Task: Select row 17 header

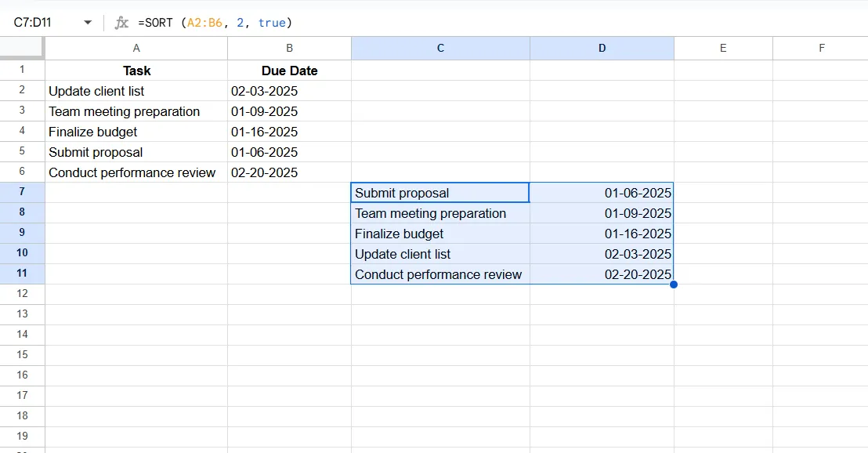Action: [x=22, y=396]
